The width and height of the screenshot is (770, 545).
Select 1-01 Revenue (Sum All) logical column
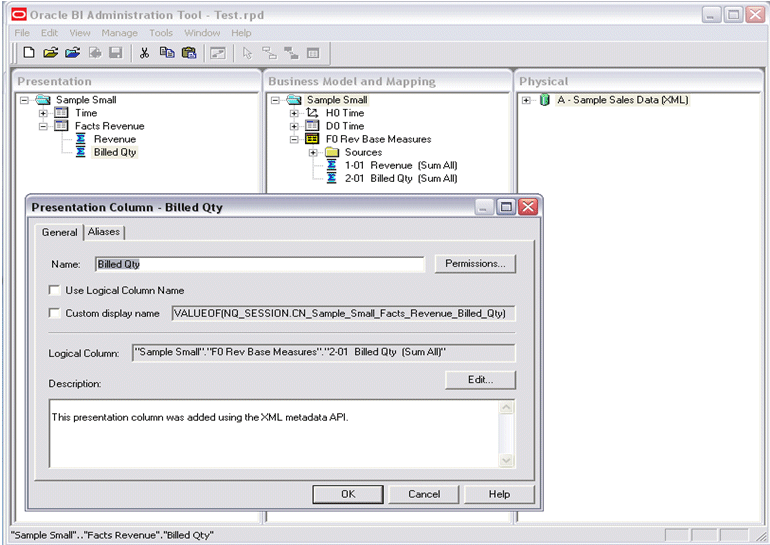(401, 165)
